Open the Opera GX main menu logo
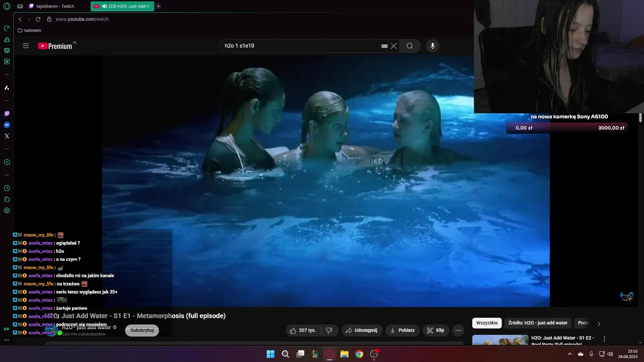The width and height of the screenshot is (644, 362). pyautogui.click(x=7, y=6)
